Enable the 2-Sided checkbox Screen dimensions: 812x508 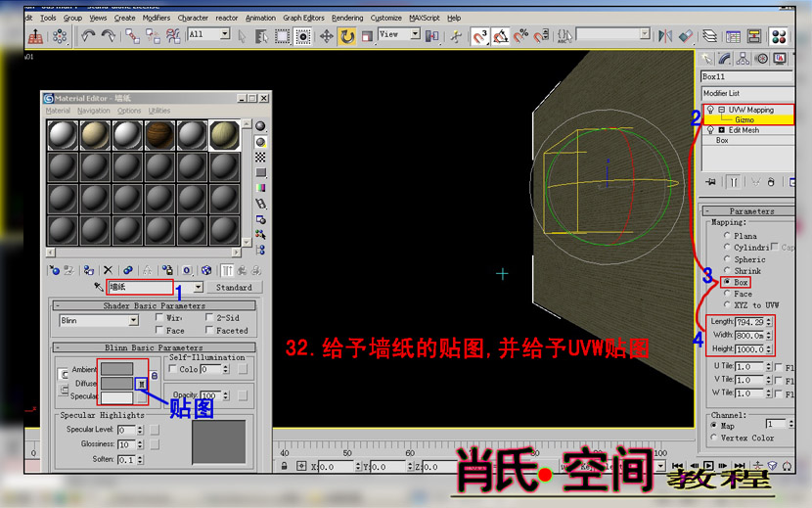click(x=210, y=318)
